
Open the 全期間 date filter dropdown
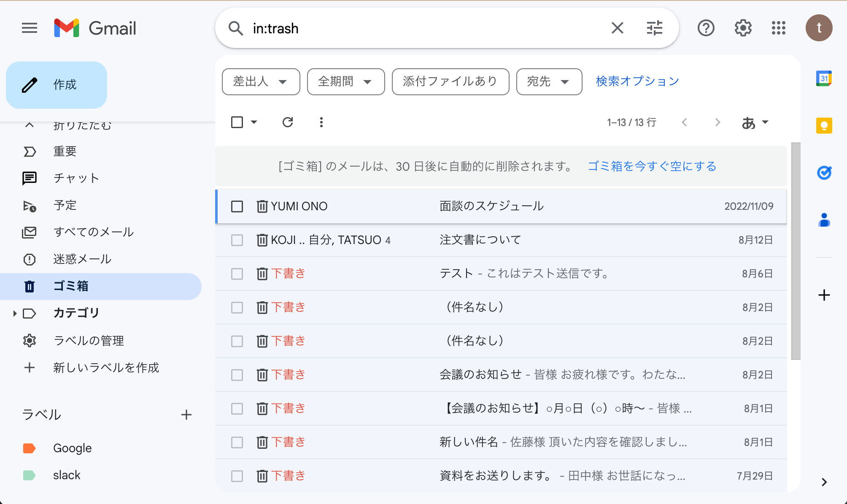[x=346, y=81]
